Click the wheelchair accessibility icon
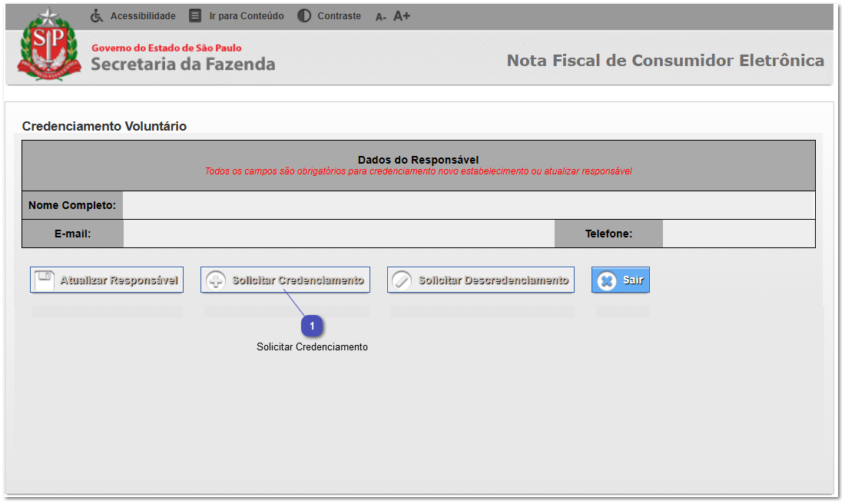Viewport: 845px width, 504px height. (97, 15)
